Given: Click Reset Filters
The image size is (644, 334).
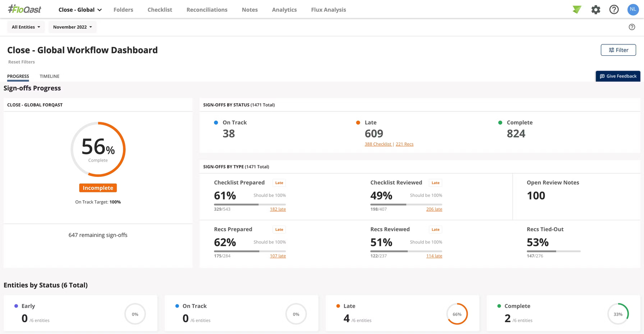Looking at the screenshot, I should click(x=21, y=61).
